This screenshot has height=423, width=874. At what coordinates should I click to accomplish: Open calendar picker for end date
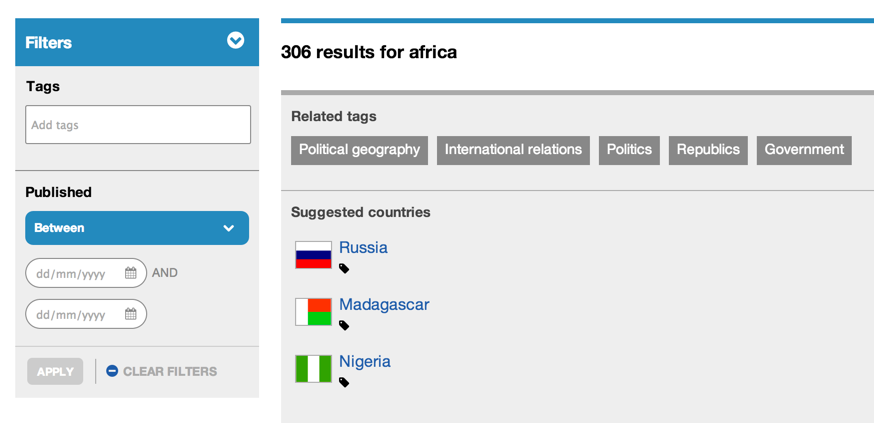(x=131, y=314)
